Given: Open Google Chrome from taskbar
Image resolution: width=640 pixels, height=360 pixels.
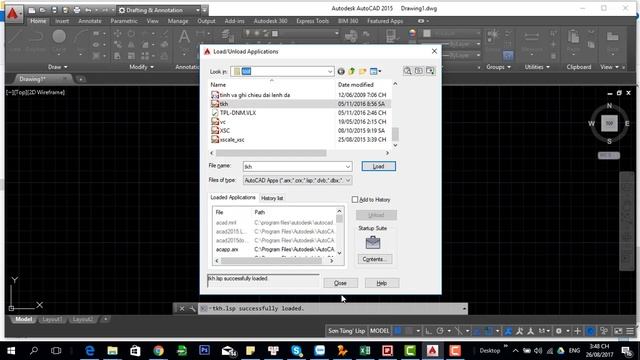Looking at the screenshot, I should point(158,351).
